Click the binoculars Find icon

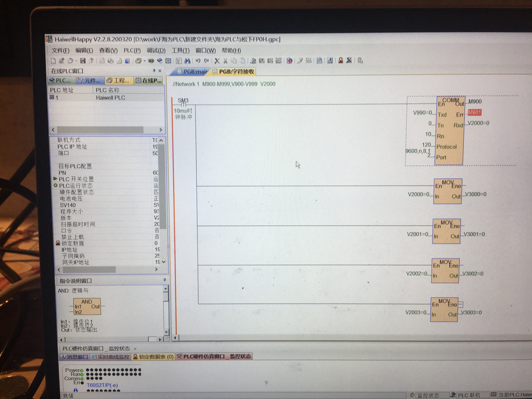pyautogui.click(x=187, y=61)
